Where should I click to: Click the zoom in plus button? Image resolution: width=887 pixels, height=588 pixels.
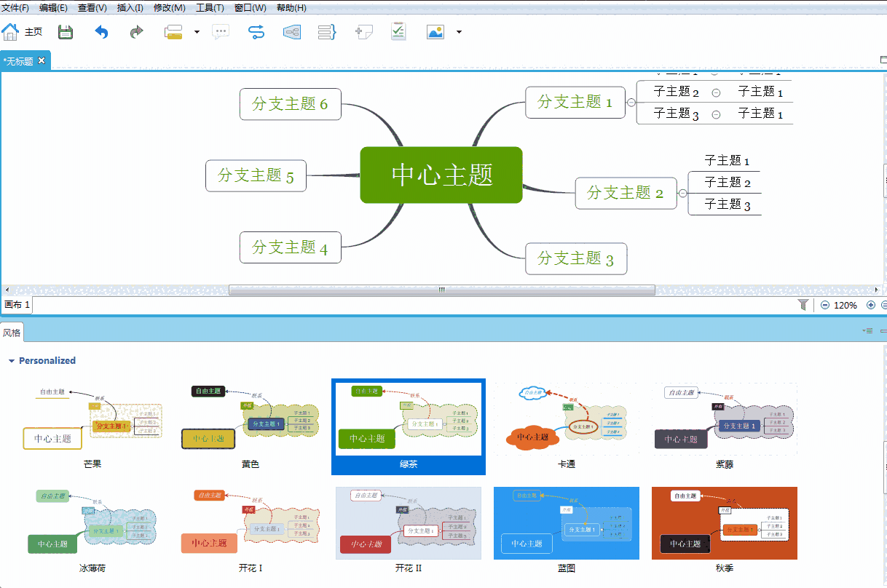(871, 305)
